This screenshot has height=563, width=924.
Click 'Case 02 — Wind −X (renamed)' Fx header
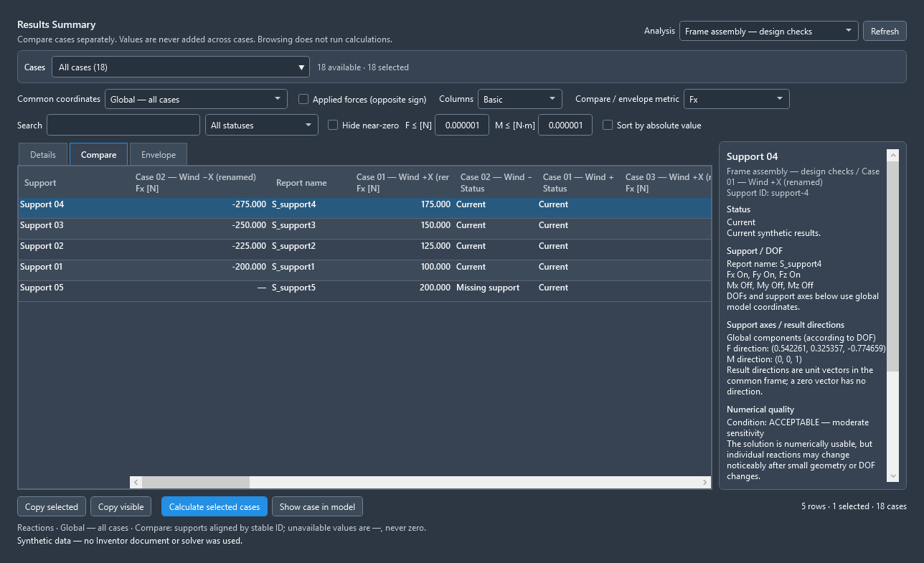tap(200, 182)
